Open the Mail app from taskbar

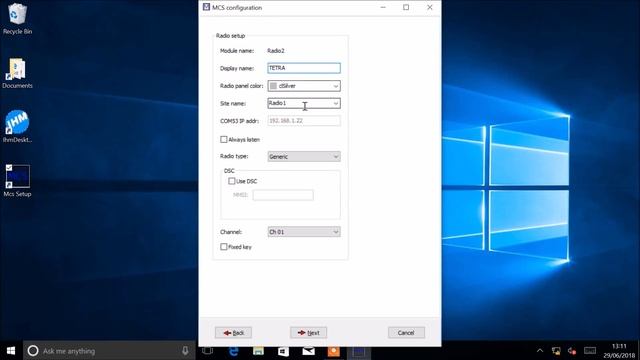click(x=309, y=351)
